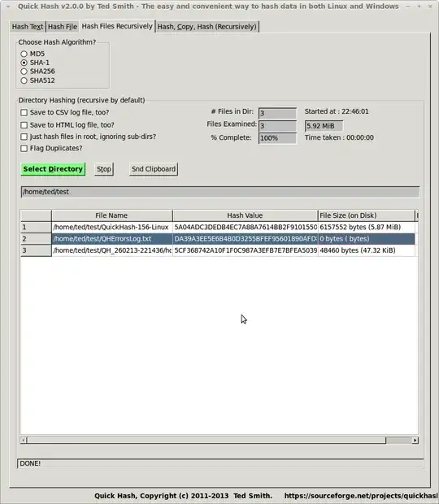This screenshot has width=439, height=504.
Task: Click the Stop button
Action: pyautogui.click(x=104, y=169)
